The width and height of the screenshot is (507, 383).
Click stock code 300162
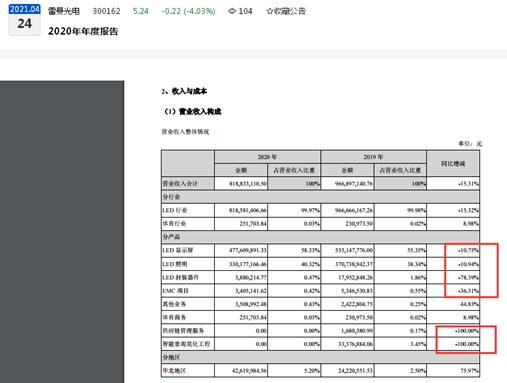pos(106,11)
